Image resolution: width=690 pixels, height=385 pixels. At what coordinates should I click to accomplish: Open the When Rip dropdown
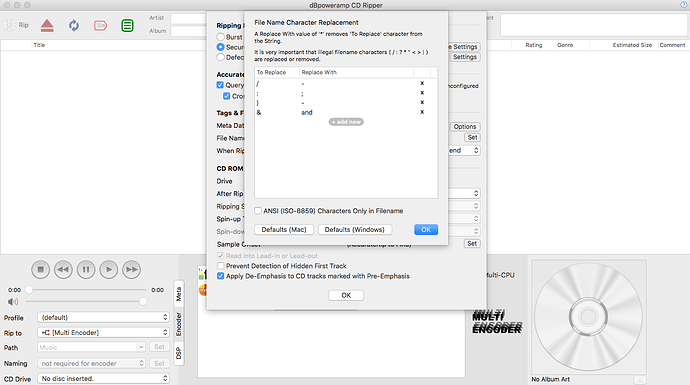click(x=464, y=150)
